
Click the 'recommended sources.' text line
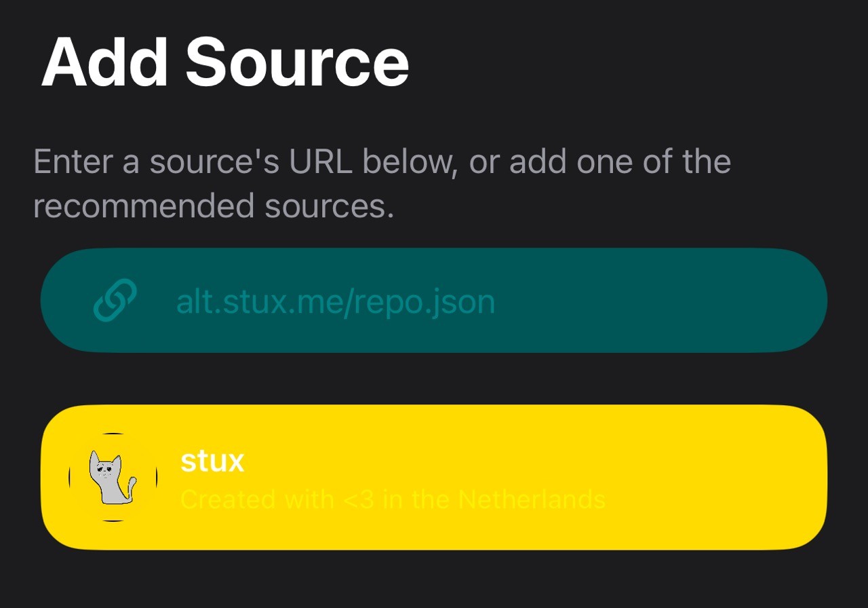click(214, 206)
